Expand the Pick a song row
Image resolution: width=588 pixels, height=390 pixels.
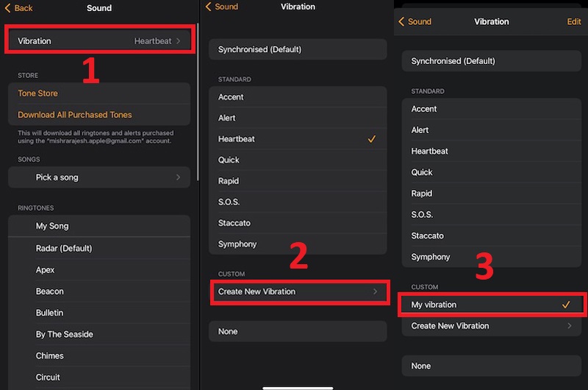(99, 177)
